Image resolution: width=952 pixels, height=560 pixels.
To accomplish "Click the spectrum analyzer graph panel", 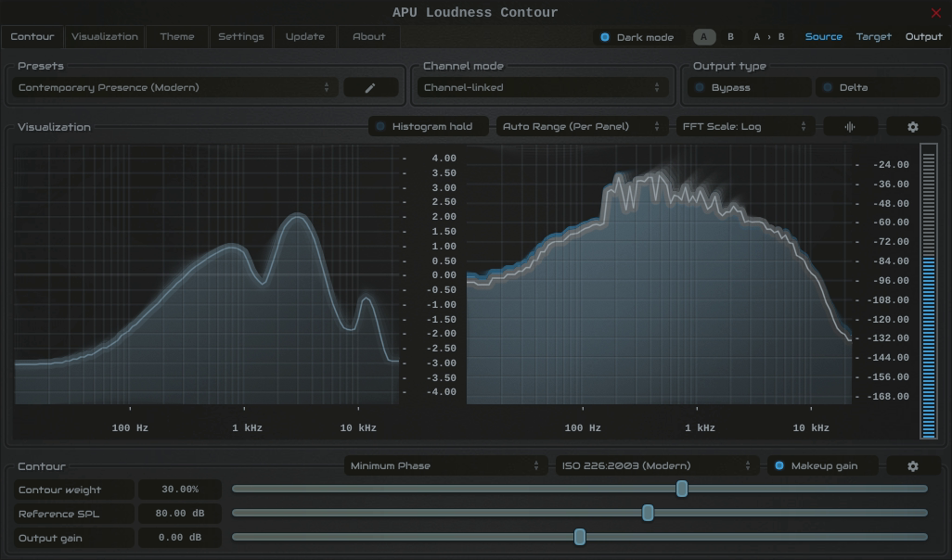I will tap(659, 274).
